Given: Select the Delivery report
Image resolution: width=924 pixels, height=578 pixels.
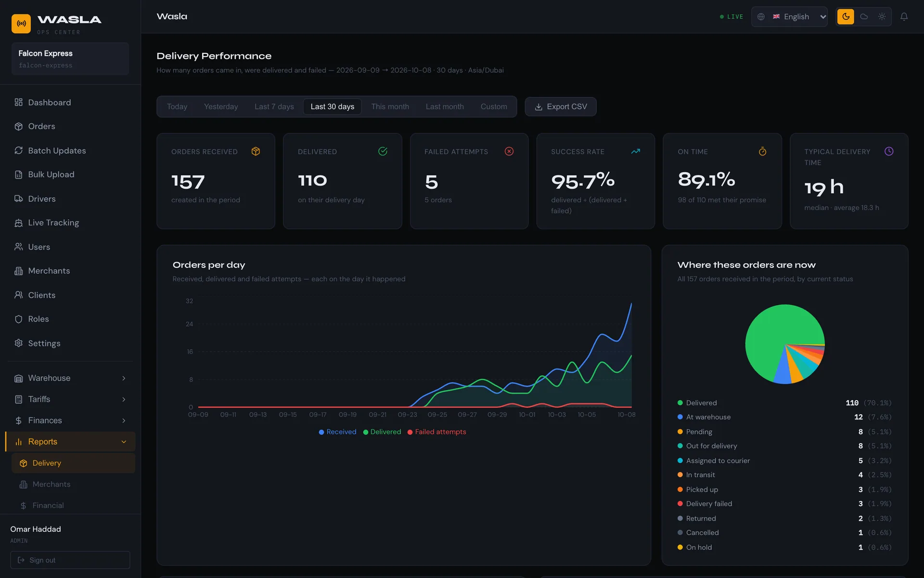Looking at the screenshot, I should point(73,463).
